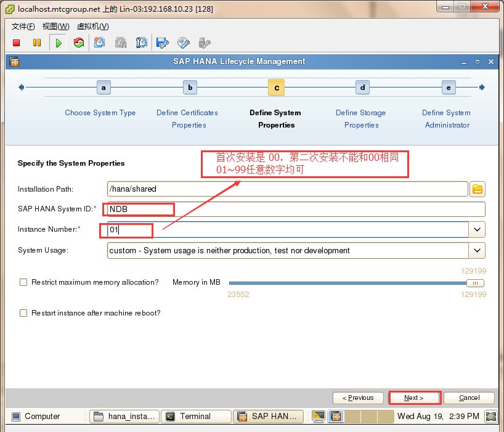Enable Restart instance after machine reboot
The image size is (504, 432).
point(23,313)
